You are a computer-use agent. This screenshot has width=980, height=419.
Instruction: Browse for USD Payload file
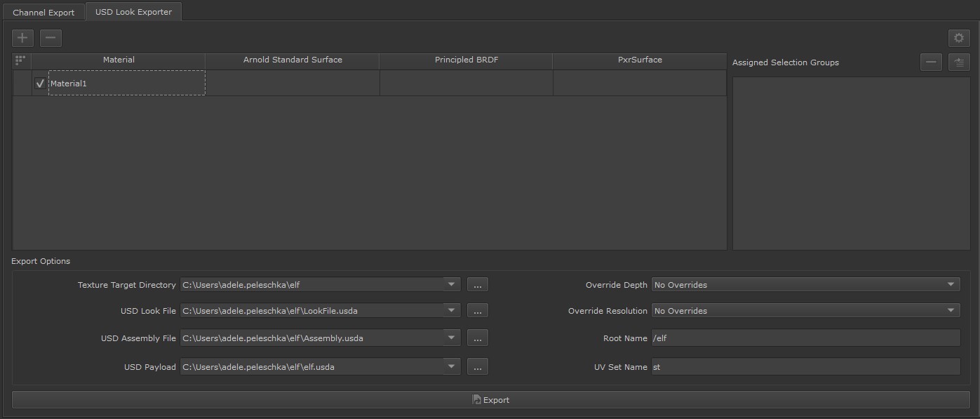pos(477,367)
